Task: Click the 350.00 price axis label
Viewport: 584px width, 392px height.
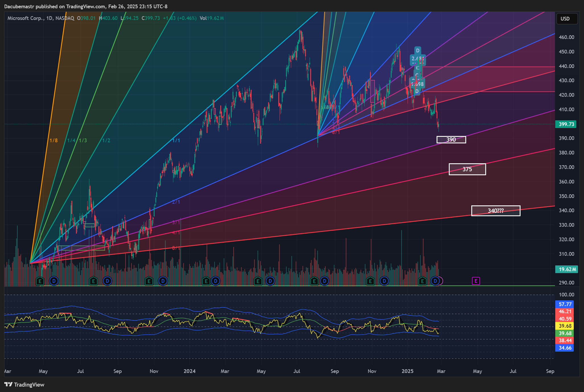Action: point(566,196)
